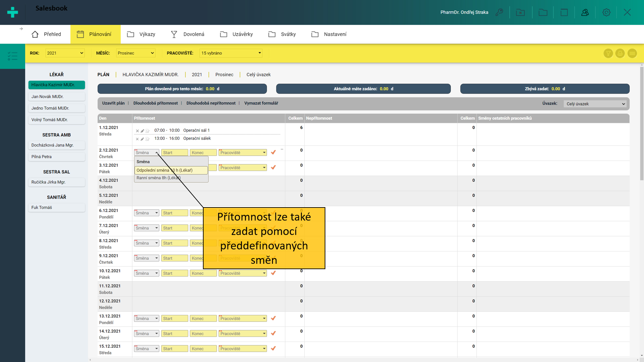644x362 pixels.
Task: Confirm the 2.12.2021 row with checkmark
Action: click(x=273, y=153)
